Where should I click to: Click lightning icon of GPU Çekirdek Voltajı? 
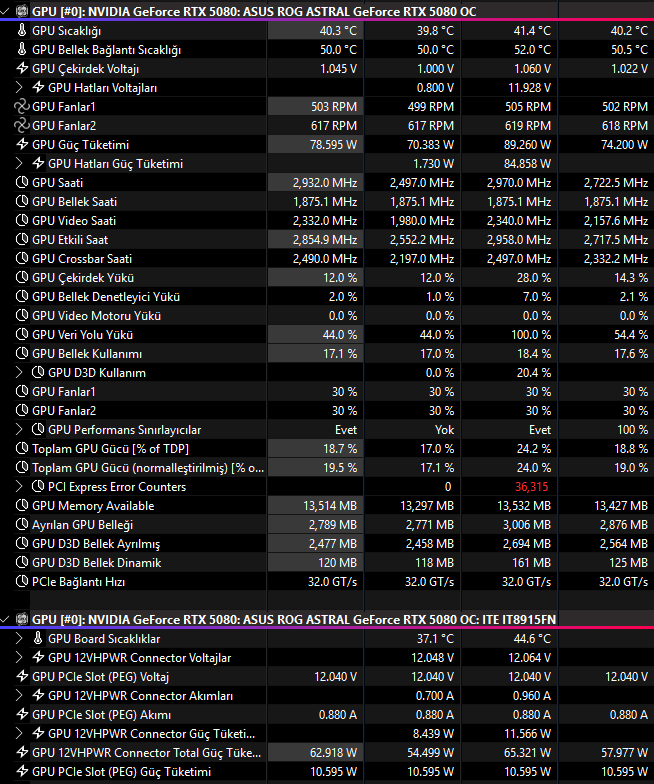click(x=22, y=68)
